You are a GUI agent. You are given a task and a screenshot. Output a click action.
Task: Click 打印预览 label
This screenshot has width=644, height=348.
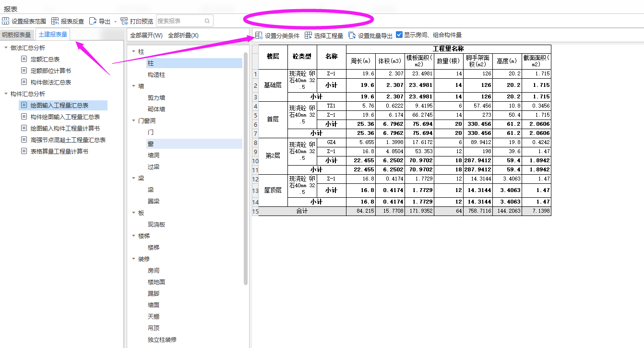[142, 22]
